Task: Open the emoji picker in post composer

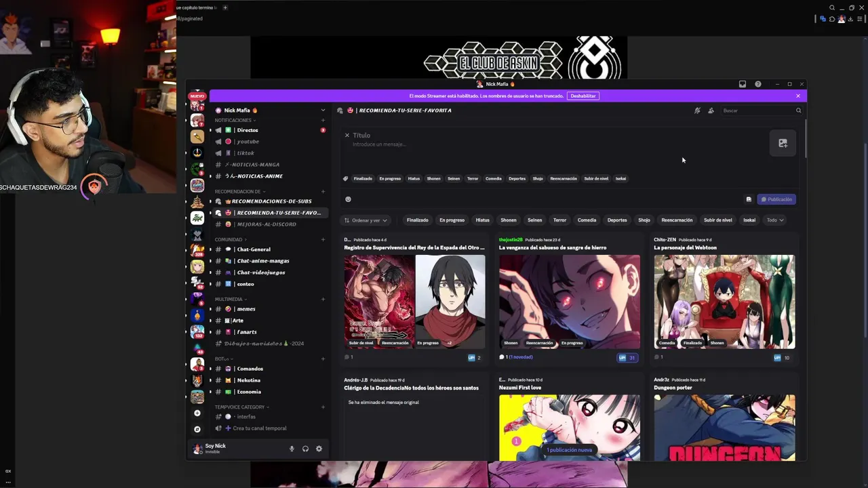Action: coord(348,199)
